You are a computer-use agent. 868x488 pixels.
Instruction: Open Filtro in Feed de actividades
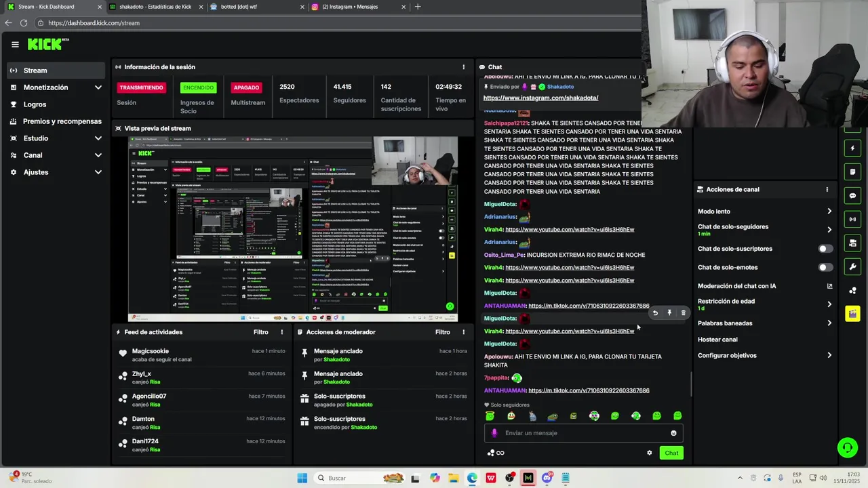(261, 332)
